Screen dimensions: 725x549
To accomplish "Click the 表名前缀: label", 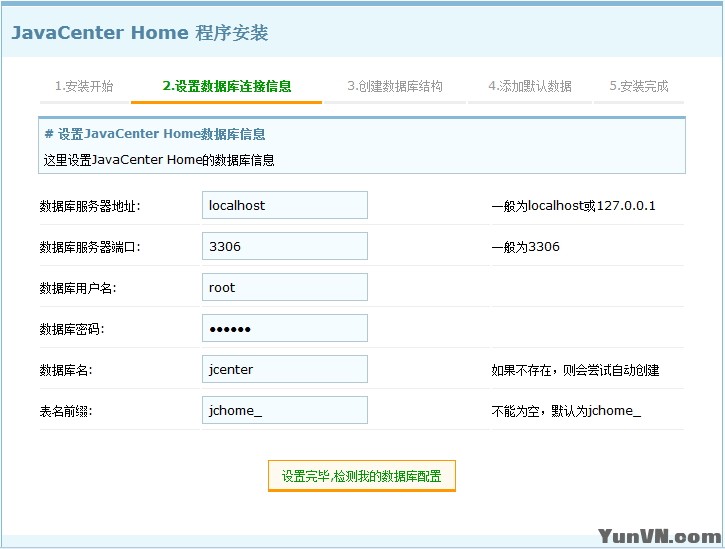I will pos(66,411).
